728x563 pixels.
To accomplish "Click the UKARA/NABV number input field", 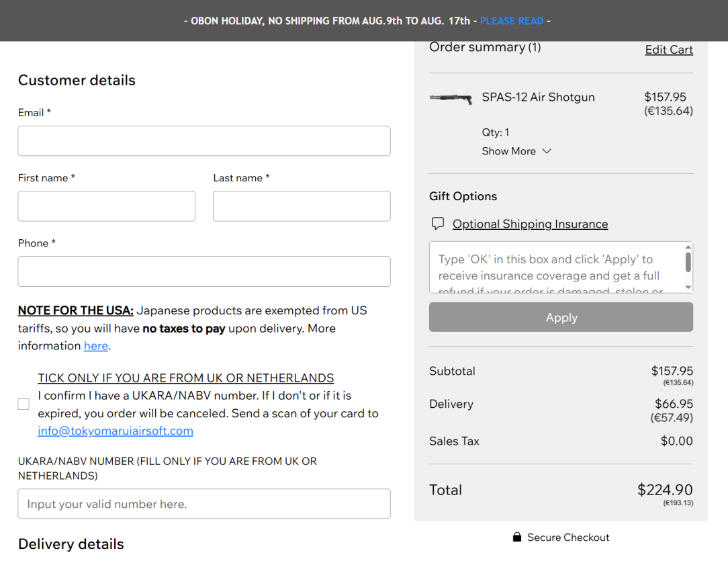I will 203,503.
